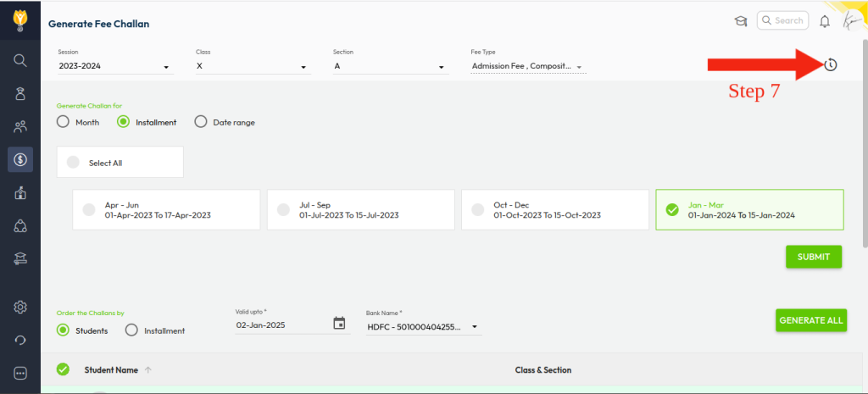Open the Class dropdown showing X
This screenshot has height=394, width=868.
click(253, 66)
